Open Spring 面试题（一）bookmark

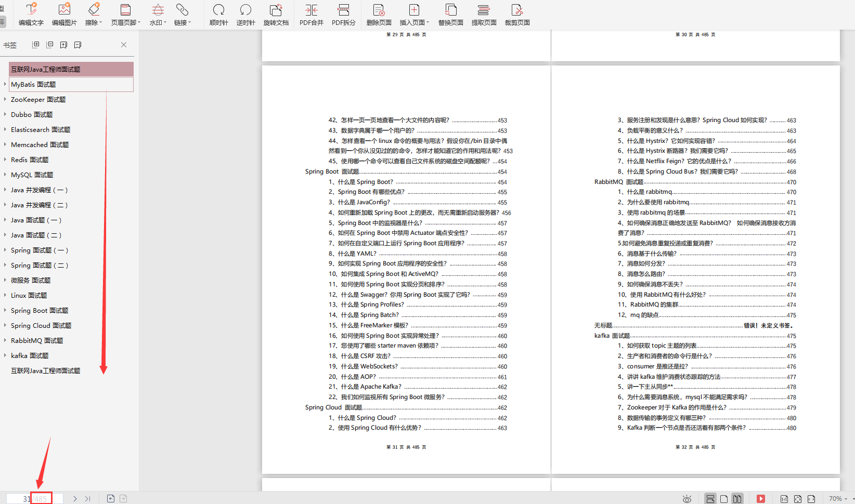coord(40,250)
